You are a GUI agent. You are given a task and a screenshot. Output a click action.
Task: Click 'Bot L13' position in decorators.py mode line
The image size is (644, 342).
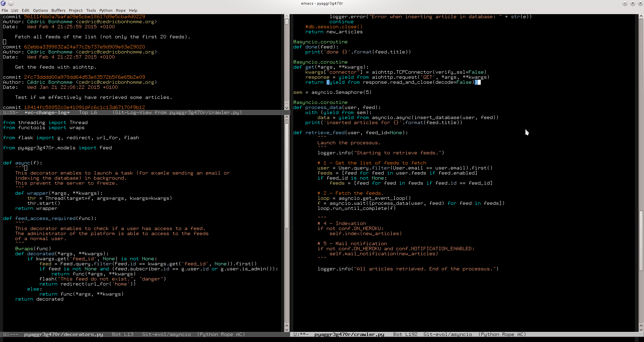point(123,335)
